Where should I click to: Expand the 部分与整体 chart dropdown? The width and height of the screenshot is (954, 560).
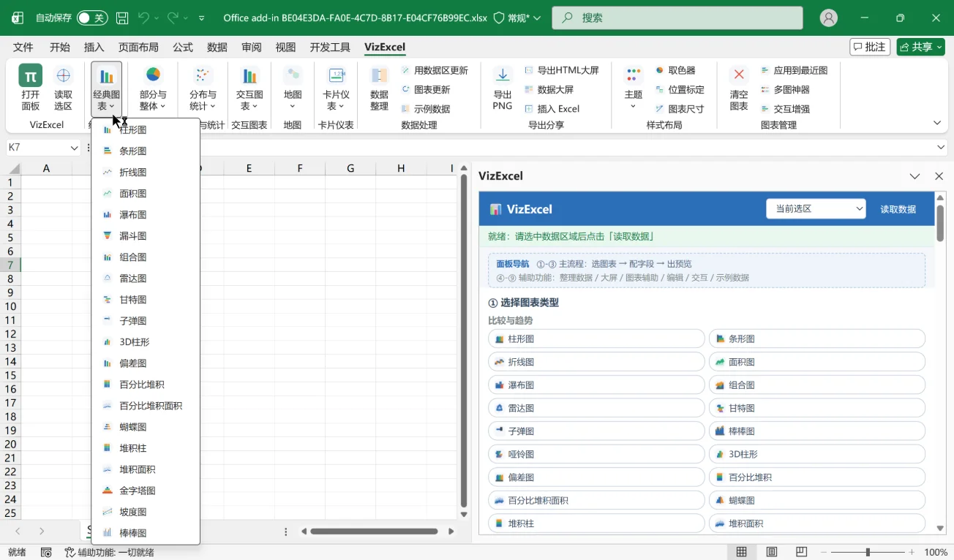point(153,88)
